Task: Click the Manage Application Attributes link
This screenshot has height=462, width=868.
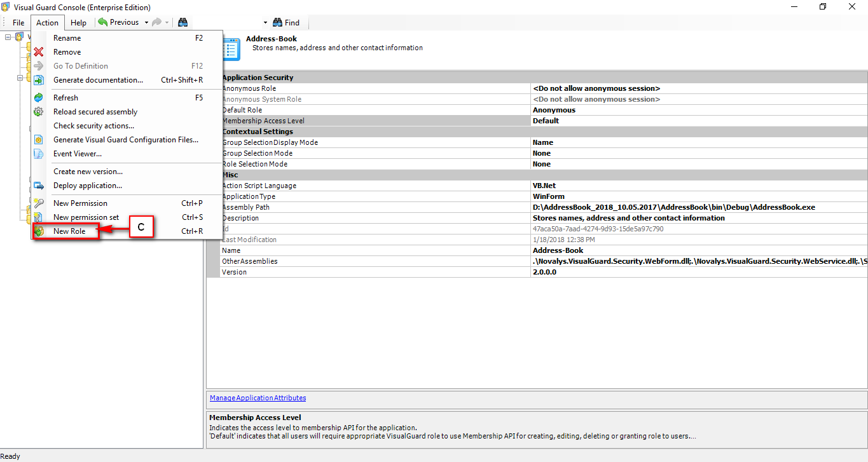Action: (x=258, y=397)
